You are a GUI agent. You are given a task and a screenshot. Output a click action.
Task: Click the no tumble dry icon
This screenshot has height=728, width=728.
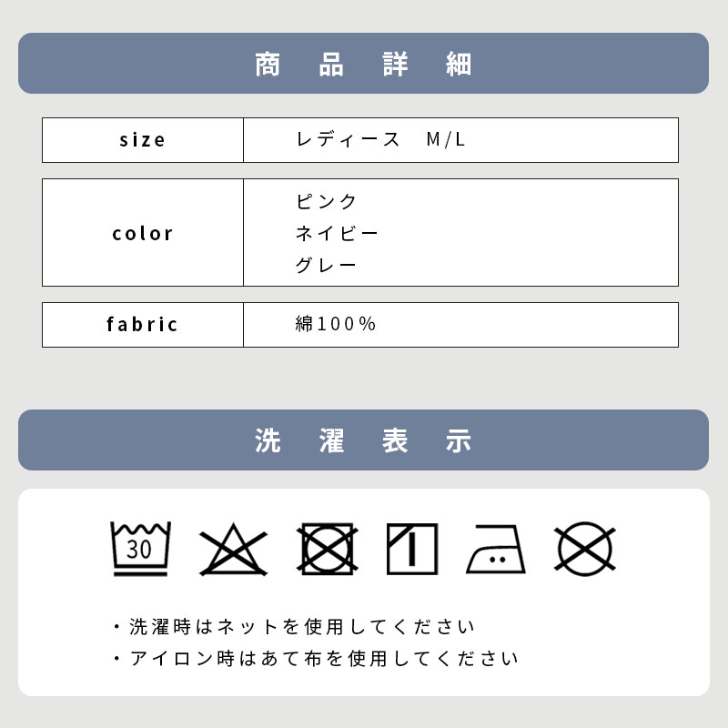point(328,550)
